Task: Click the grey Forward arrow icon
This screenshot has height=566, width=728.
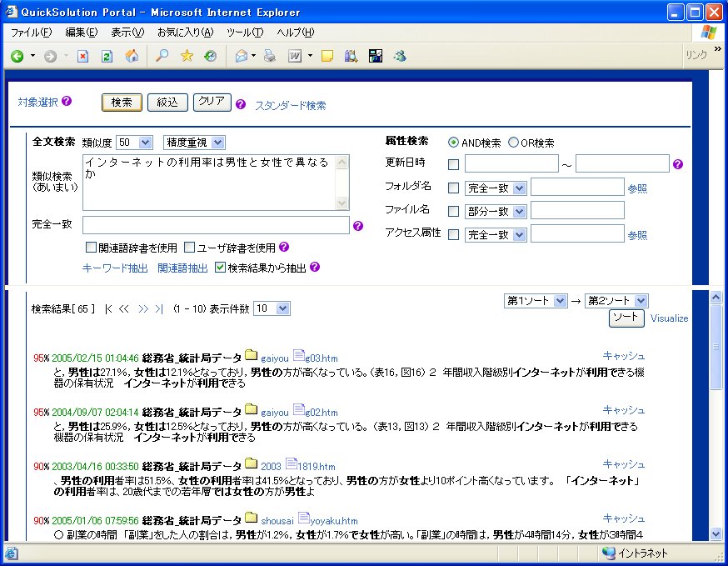Action: tap(50, 56)
